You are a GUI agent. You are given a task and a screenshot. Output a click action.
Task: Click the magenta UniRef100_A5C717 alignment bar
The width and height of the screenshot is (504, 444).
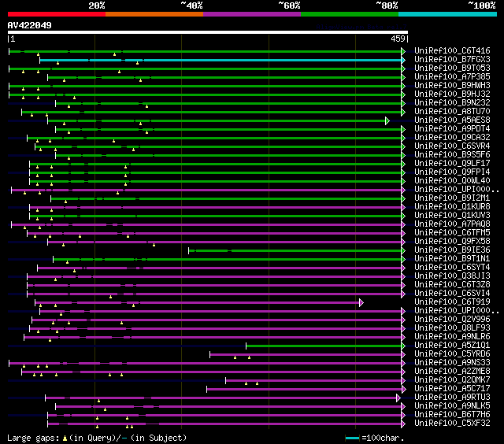(303, 389)
